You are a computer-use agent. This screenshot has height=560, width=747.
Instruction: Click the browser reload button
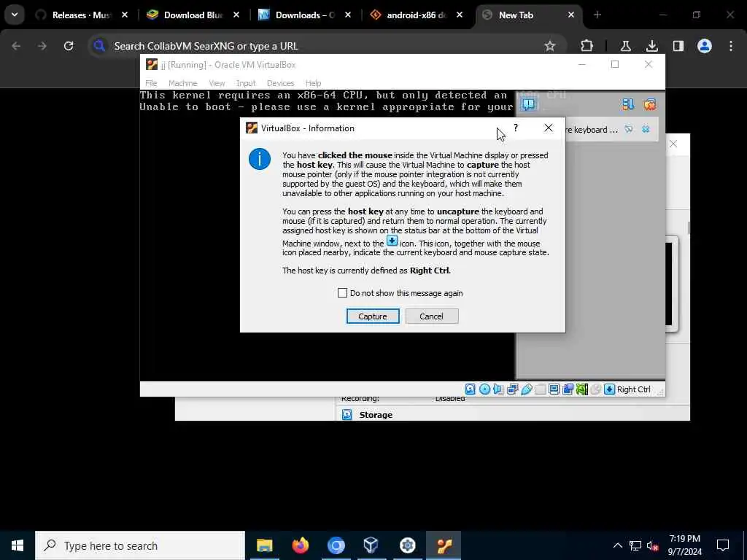[69, 46]
